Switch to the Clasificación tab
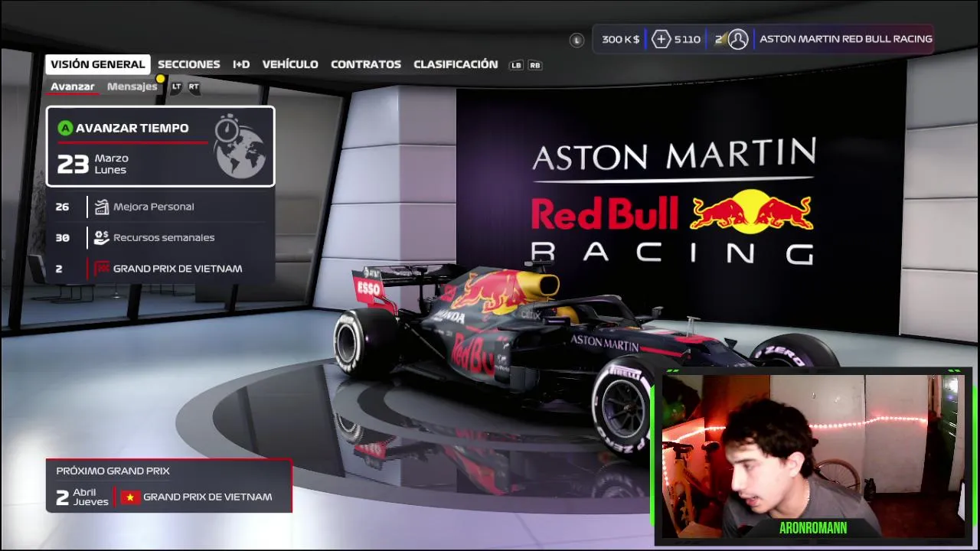The image size is (980, 551). [x=456, y=64]
